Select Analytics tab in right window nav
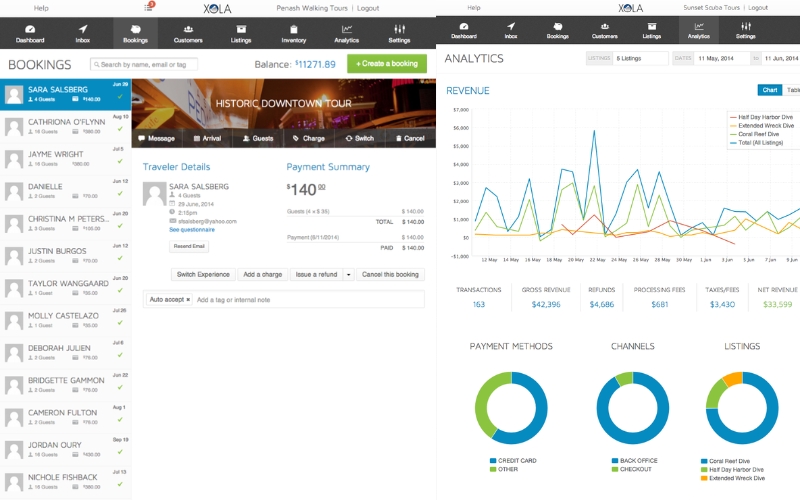Screen dimensions: 800x500 tap(698, 30)
